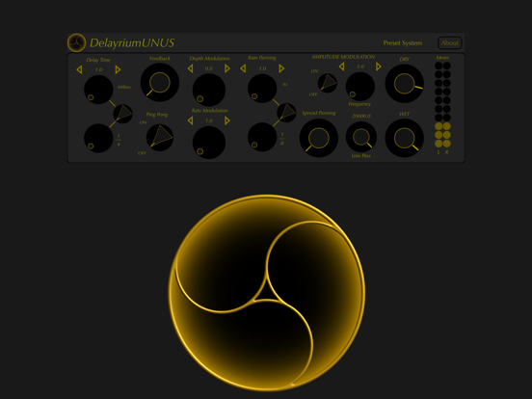
Task: Click the WET level knob
Action: (x=405, y=138)
